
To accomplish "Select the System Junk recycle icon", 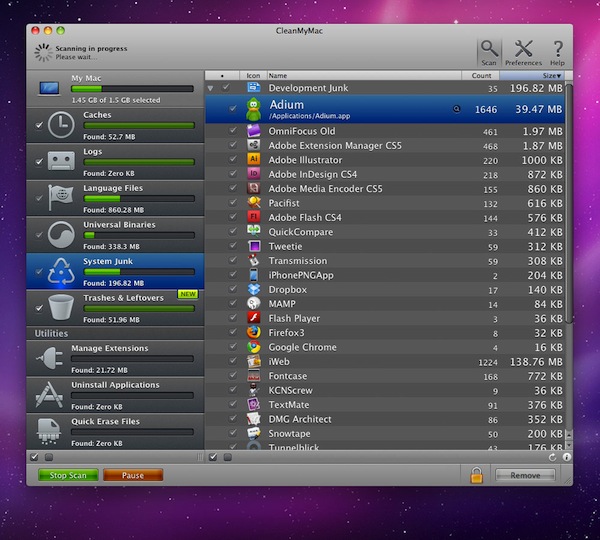I will [x=61, y=271].
